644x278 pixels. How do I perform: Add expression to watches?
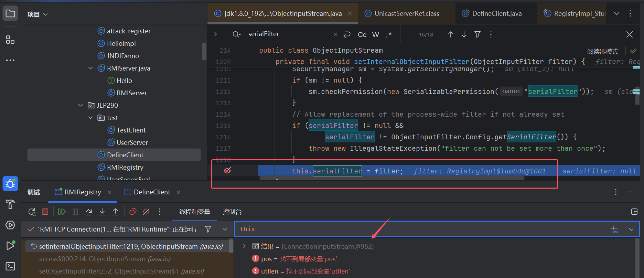click(614, 229)
